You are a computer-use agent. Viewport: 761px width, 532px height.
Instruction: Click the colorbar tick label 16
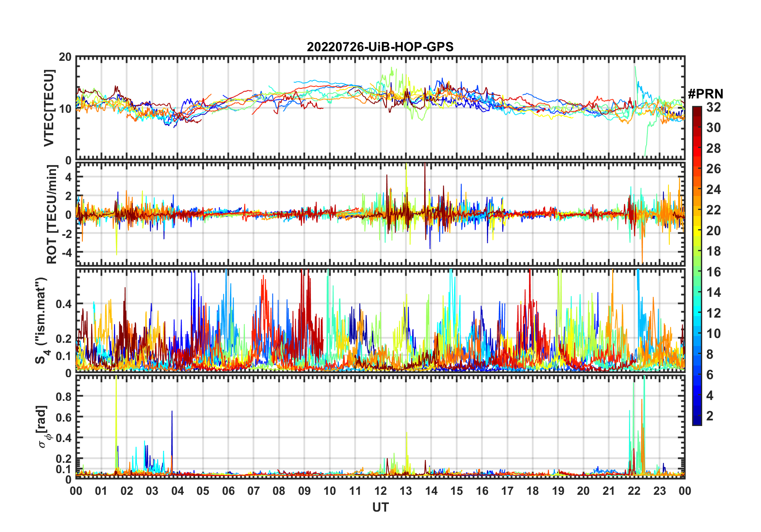tap(713, 272)
